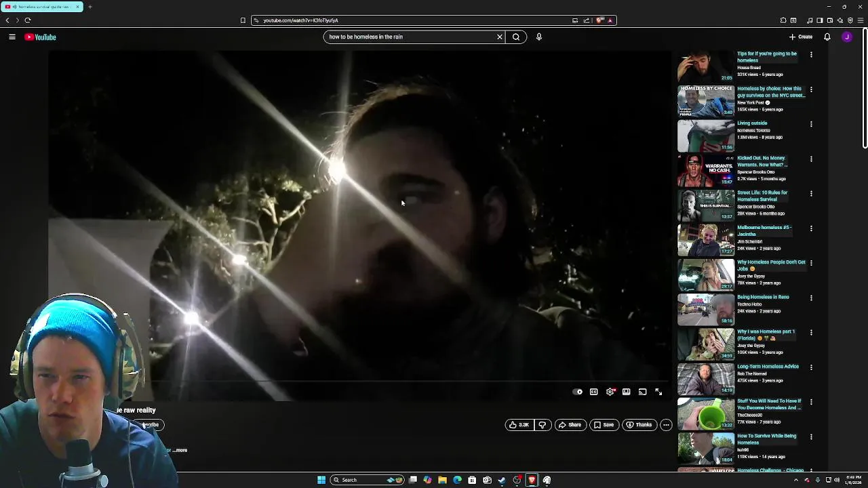The height and width of the screenshot is (488, 868).
Task: Open options menu for 'Living outside' video
Action: pos(811,124)
